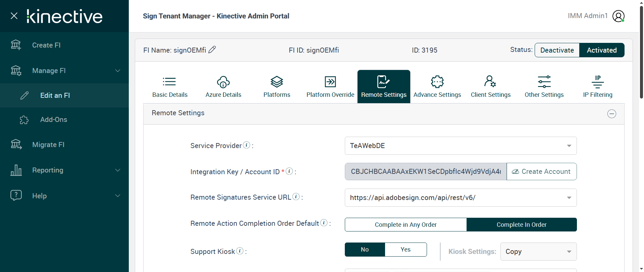Image resolution: width=644 pixels, height=272 pixels.
Task: Collapse the Remote Settings panel minus icon
Action: [611, 114]
